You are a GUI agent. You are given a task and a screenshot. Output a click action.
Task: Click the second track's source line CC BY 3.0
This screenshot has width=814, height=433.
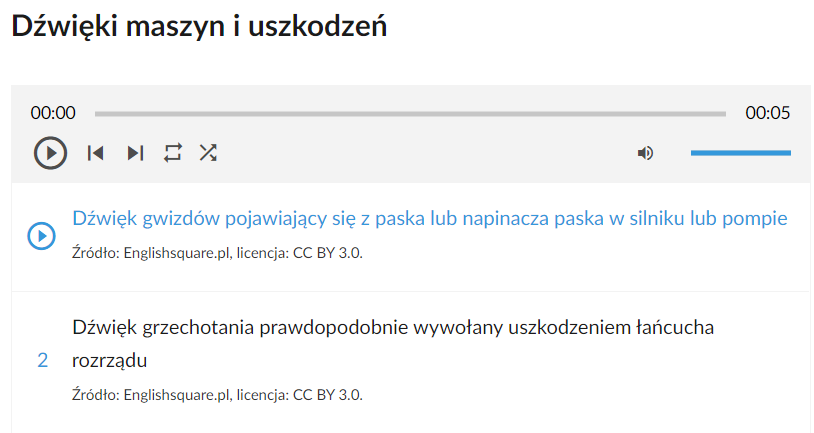(x=218, y=395)
